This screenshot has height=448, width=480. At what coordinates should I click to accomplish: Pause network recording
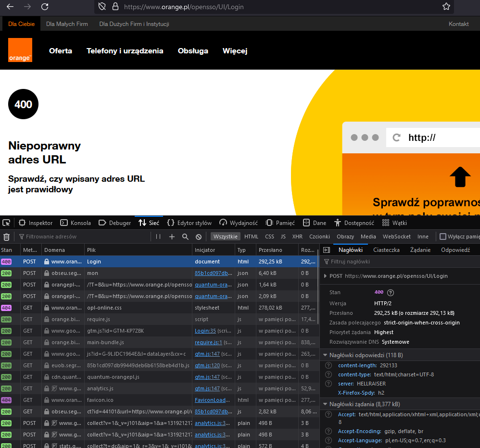point(158,236)
